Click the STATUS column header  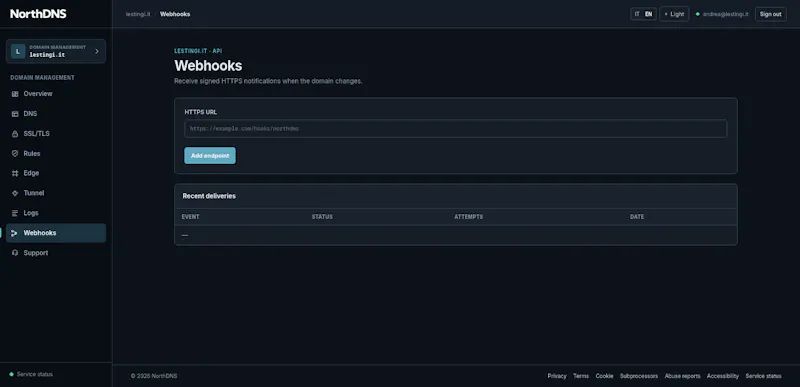click(x=322, y=217)
